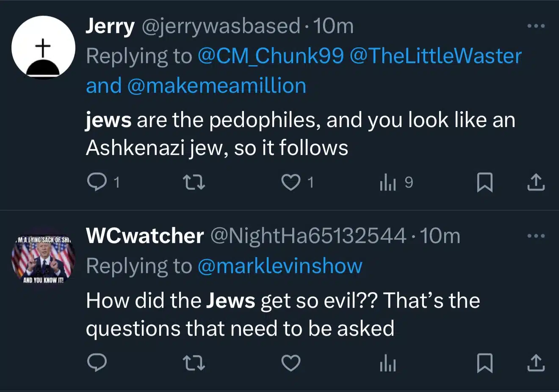
Task: Open @marklevinshow mention link
Action: tap(279, 266)
